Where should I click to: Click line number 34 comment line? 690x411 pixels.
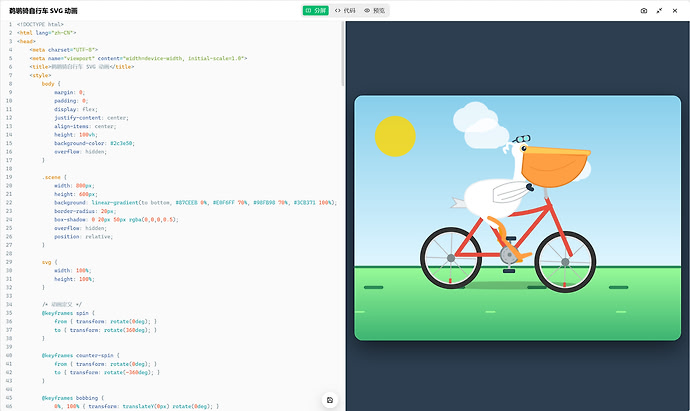click(x=62, y=305)
